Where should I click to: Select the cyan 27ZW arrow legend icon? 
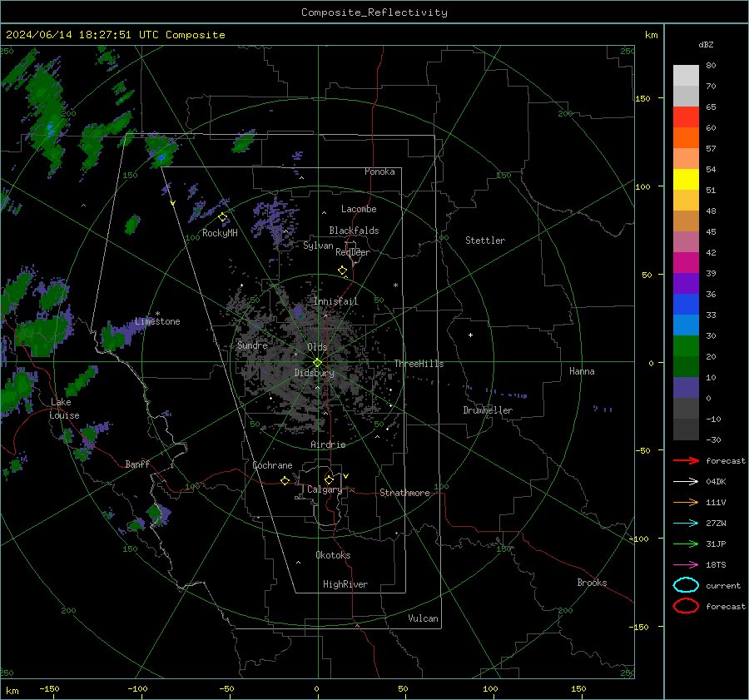point(686,524)
